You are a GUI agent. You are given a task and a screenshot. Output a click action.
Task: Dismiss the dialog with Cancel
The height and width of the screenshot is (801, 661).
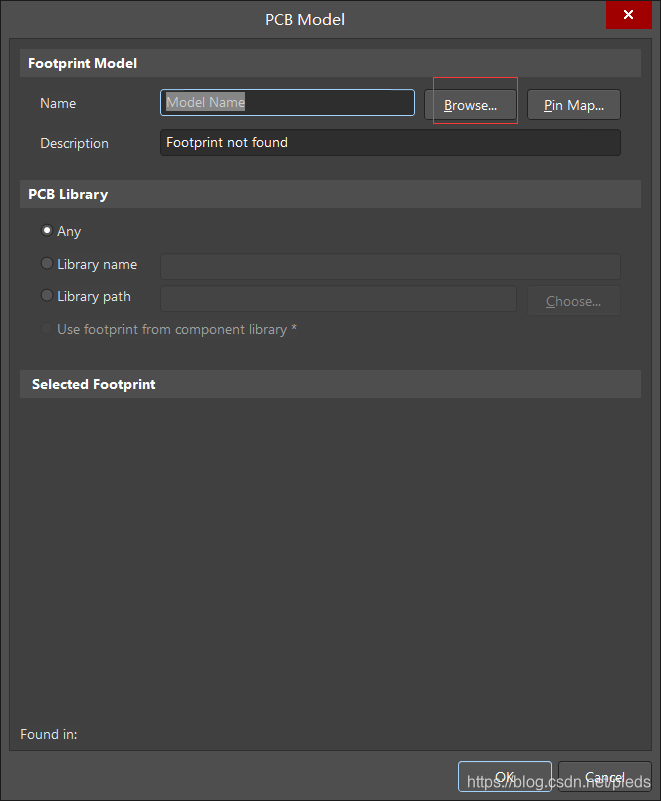(604, 777)
